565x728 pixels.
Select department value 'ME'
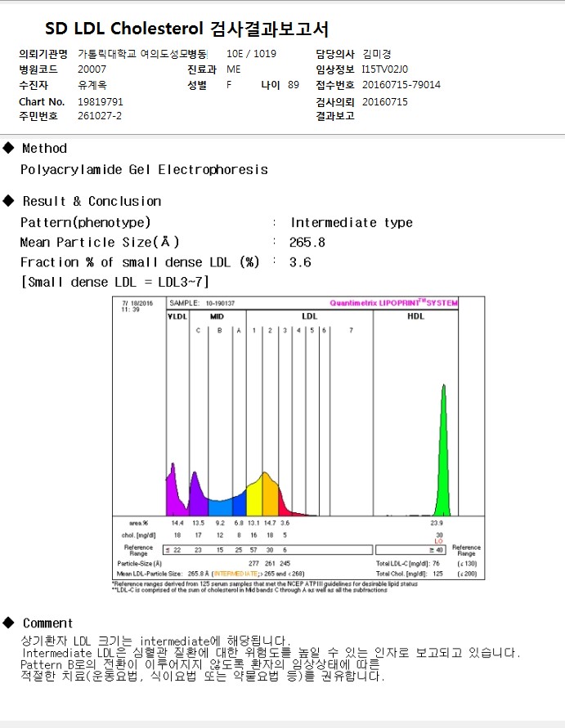pyautogui.click(x=234, y=69)
